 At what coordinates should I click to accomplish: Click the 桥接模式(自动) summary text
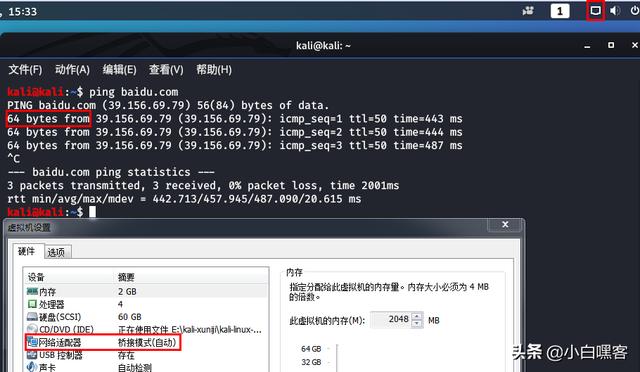point(147,342)
